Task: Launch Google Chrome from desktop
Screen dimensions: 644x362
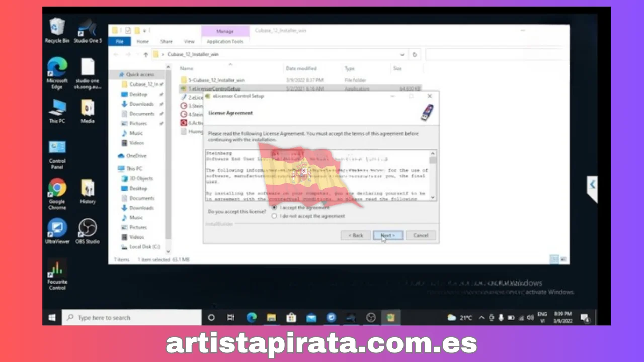Action: 57,194
